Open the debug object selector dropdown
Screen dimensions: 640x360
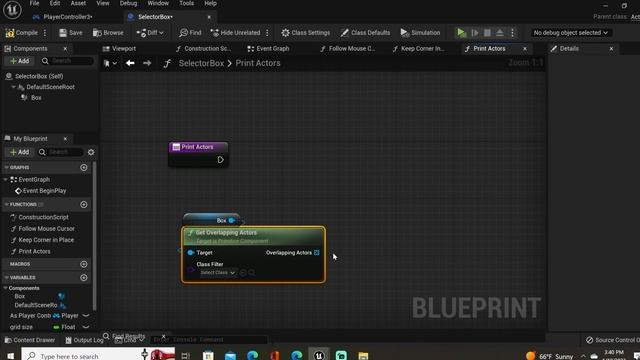click(x=571, y=33)
